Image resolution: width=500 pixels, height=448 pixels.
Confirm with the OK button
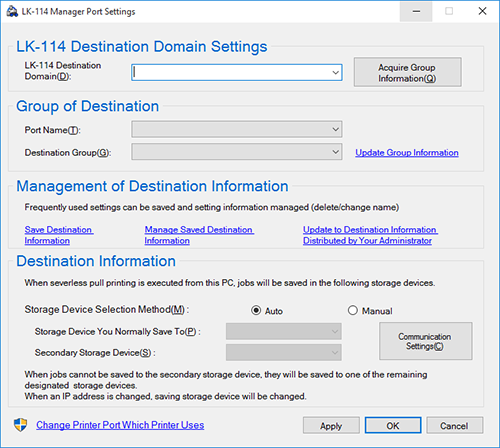pos(393,426)
